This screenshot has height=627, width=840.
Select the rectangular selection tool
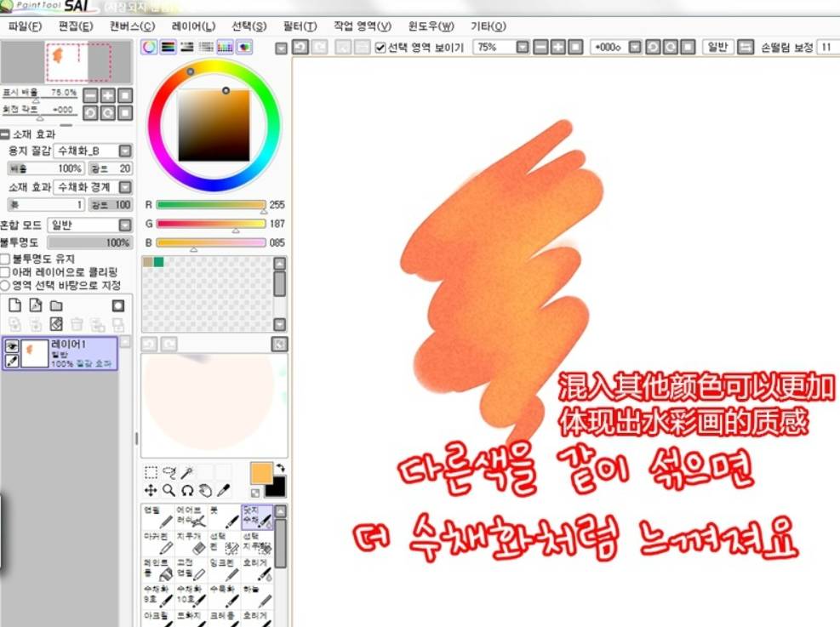pyautogui.click(x=151, y=472)
